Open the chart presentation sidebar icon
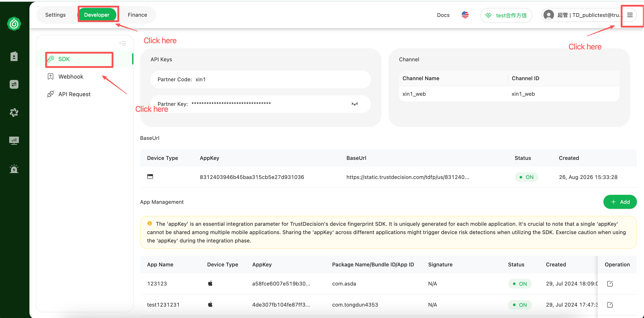Image resolution: width=644 pixels, height=318 pixels. click(x=14, y=140)
